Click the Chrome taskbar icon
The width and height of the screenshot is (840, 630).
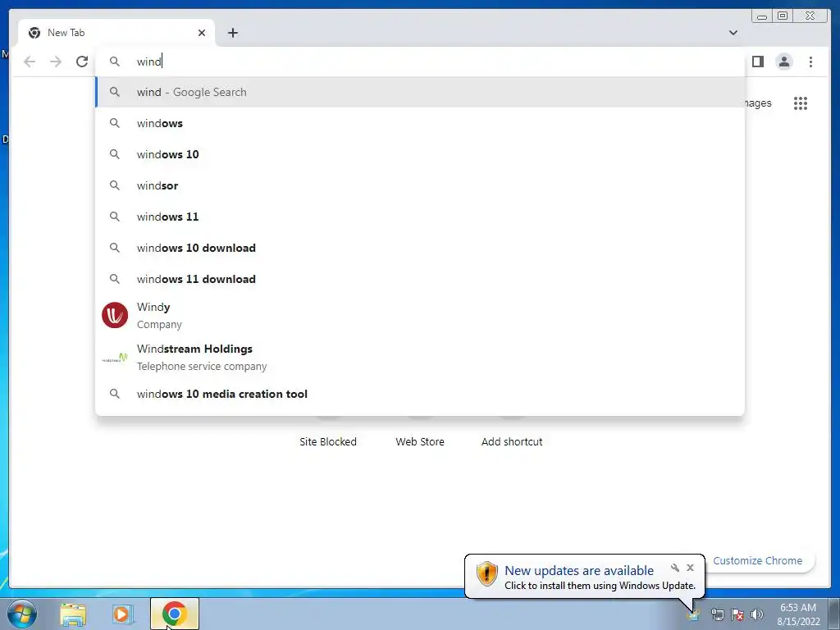point(174,614)
